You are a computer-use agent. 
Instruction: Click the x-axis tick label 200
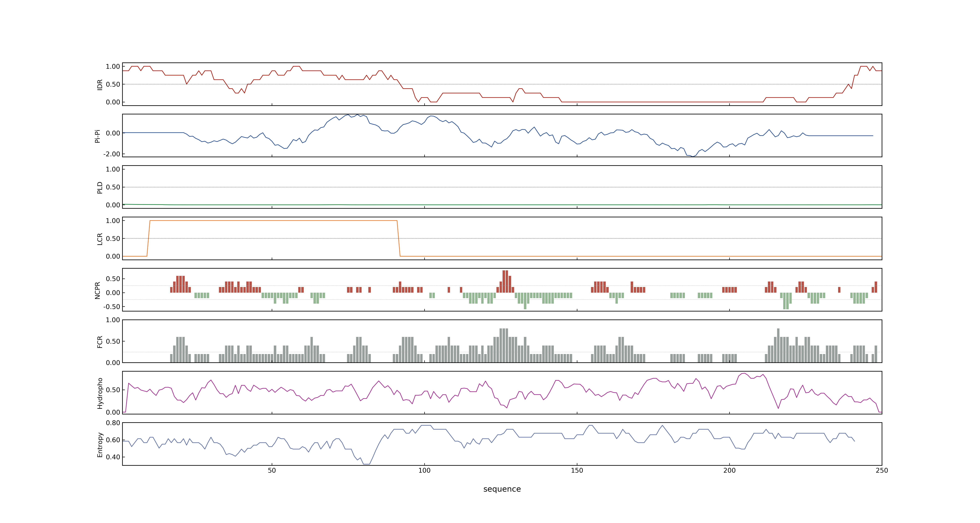click(x=729, y=470)
